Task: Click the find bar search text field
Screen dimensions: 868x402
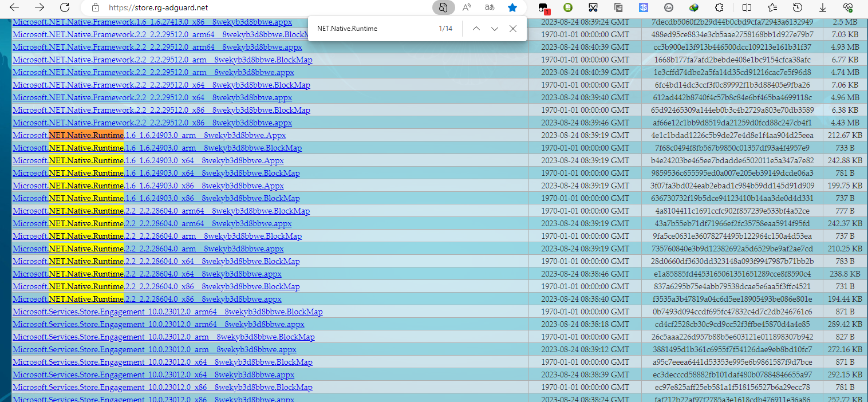Action: pyautogui.click(x=372, y=29)
